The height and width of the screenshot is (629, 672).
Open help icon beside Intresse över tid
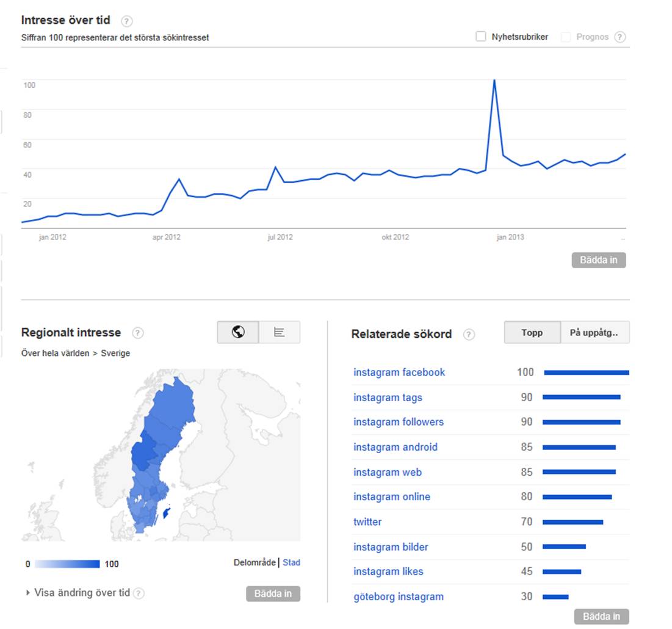coord(126,21)
